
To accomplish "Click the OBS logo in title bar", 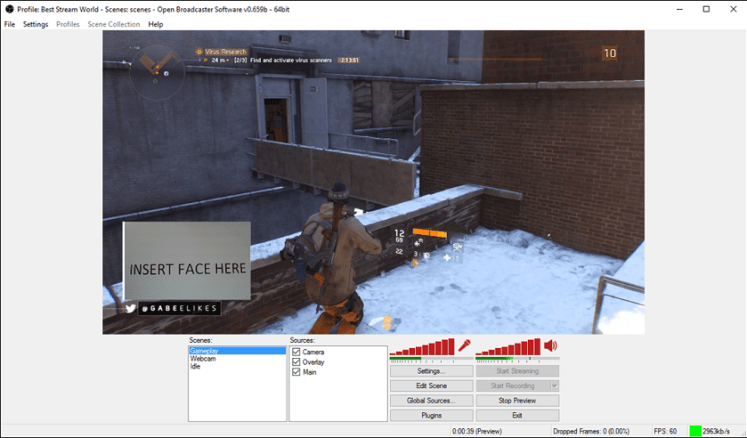I will click(x=9, y=9).
